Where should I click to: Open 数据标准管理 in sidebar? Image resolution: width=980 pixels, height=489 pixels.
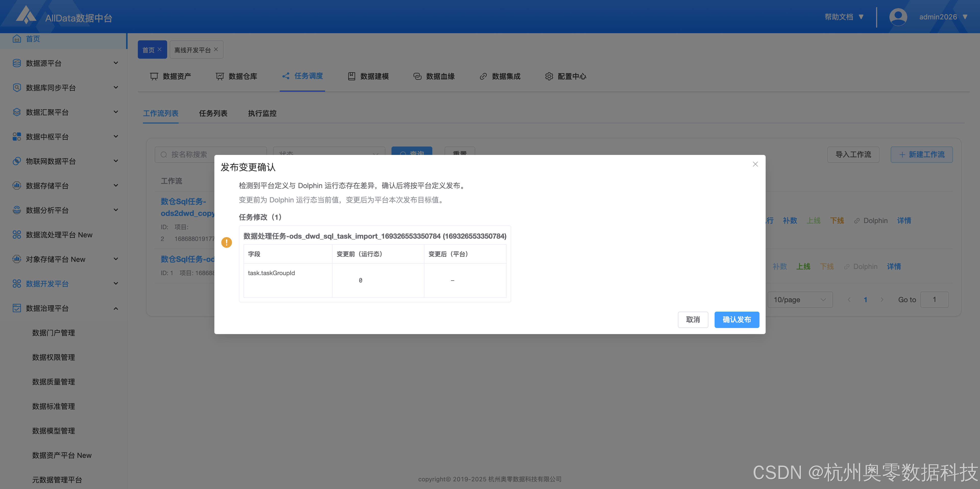[x=54, y=406]
